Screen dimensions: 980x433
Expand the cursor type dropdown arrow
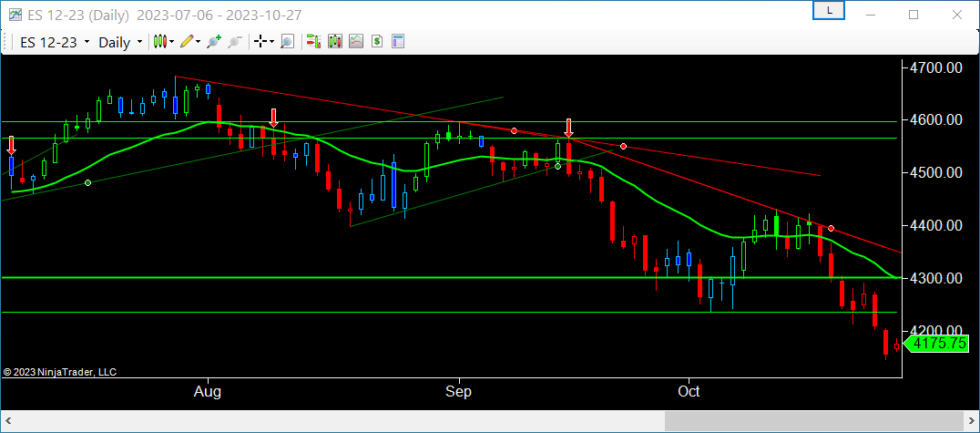pyautogui.click(x=272, y=42)
